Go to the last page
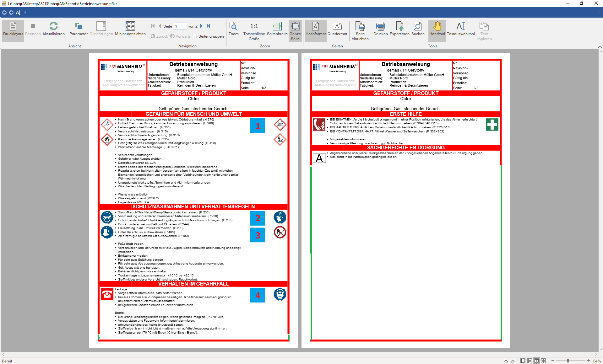The height and width of the screenshot is (364, 603). (x=208, y=26)
